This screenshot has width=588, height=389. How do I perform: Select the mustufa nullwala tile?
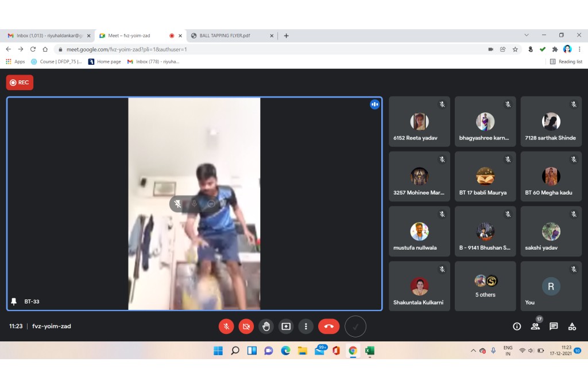pyautogui.click(x=419, y=231)
